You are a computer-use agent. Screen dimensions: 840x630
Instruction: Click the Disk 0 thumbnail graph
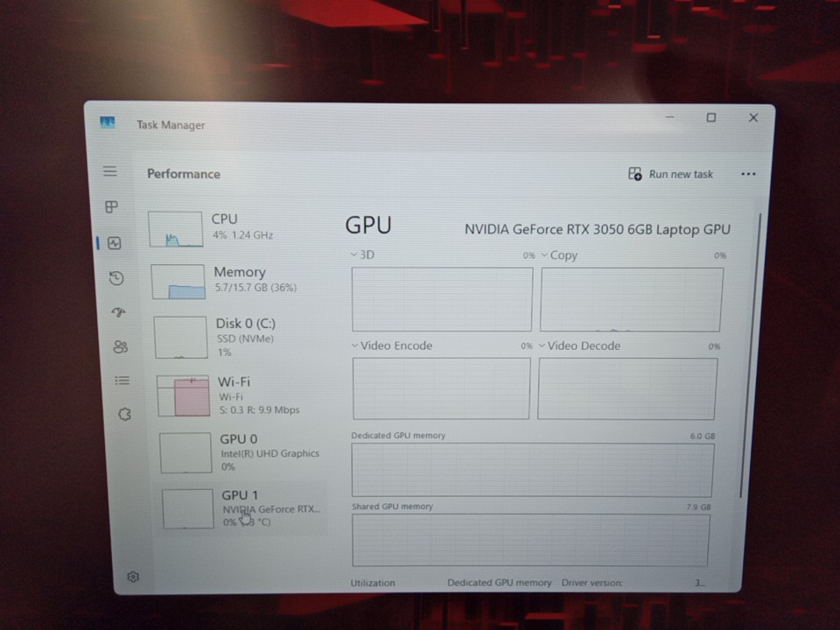[181, 338]
